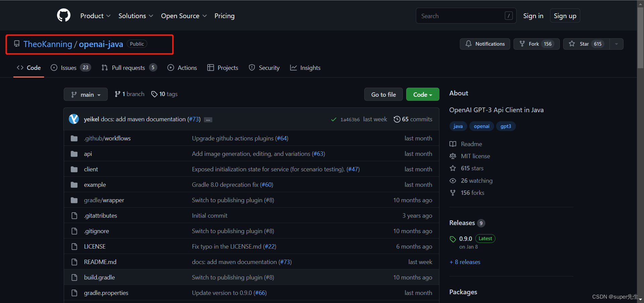The image size is (644, 303).
Task: Click the green tag icon beside 0.9.0
Action: 453,239
